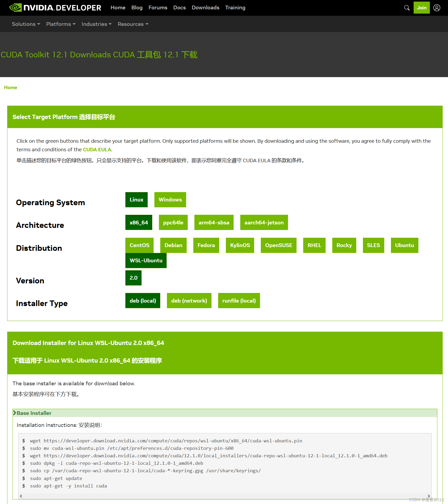Choose arm64-sbsa architecture
This screenshot has width=448, height=504.
click(x=214, y=223)
